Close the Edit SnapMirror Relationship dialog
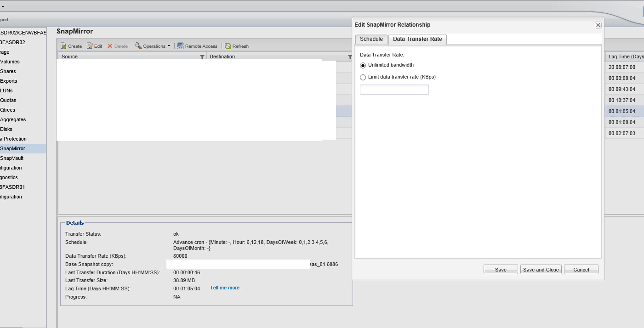This screenshot has height=328, width=644. point(598,25)
